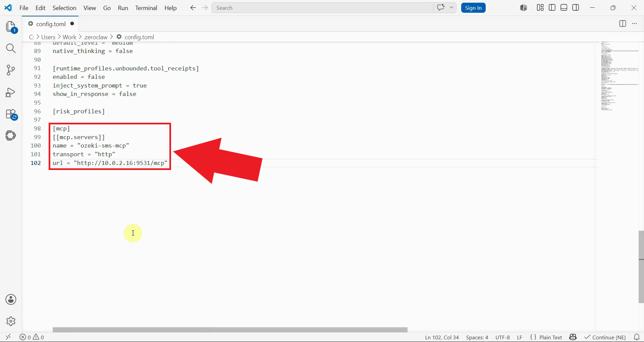This screenshot has width=644, height=342.
Task: Open the Go menu
Action: [107, 8]
